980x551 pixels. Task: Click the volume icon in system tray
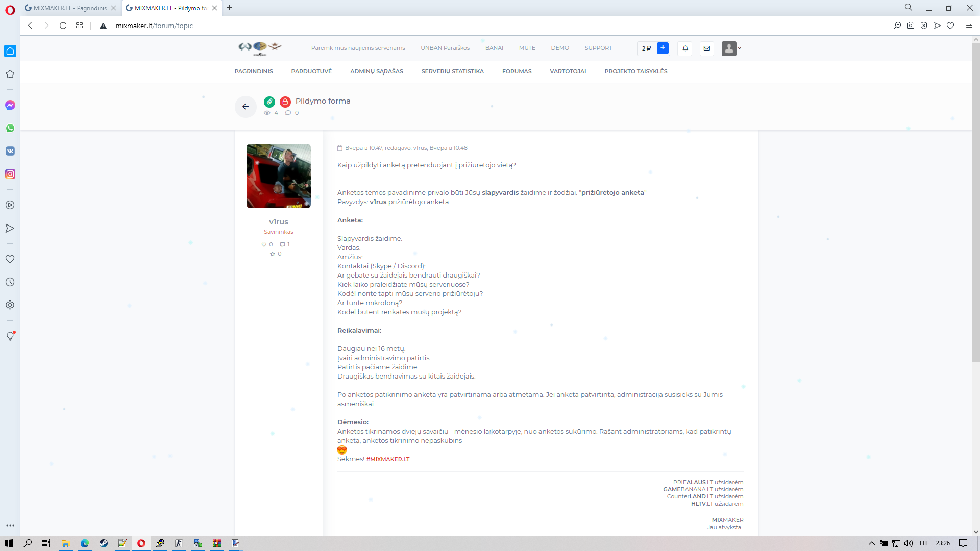tap(909, 543)
